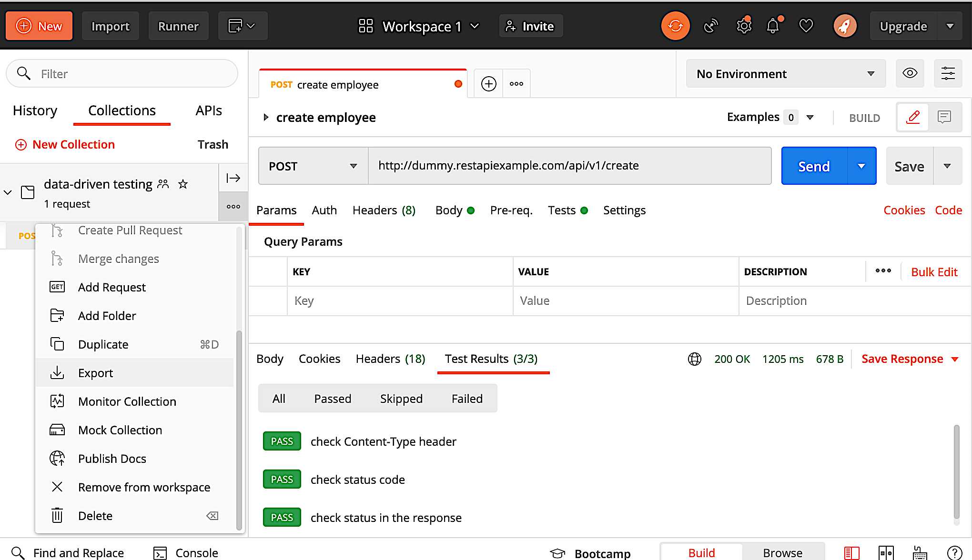Open manage environments sliders icon
The image size is (972, 560).
[x=948, y=73]
